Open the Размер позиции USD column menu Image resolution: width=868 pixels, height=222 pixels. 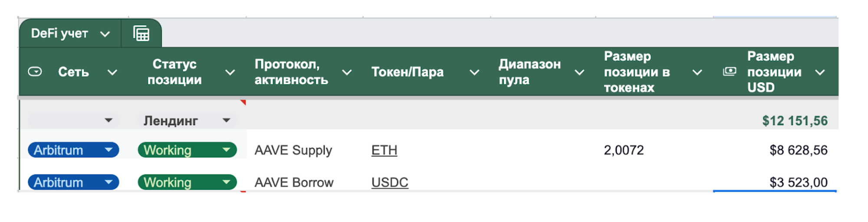click(820, 72)
